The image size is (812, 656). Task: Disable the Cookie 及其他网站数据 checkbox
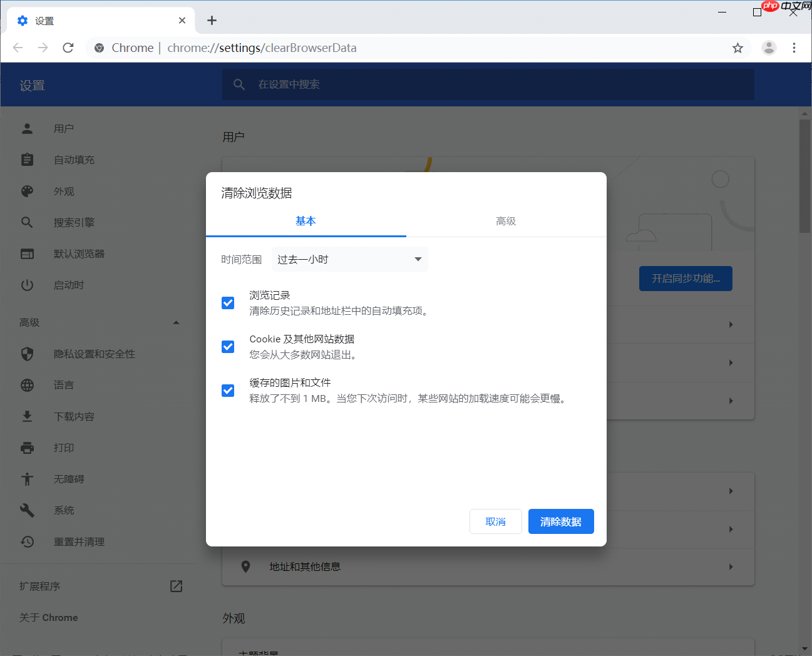[227, 346]
